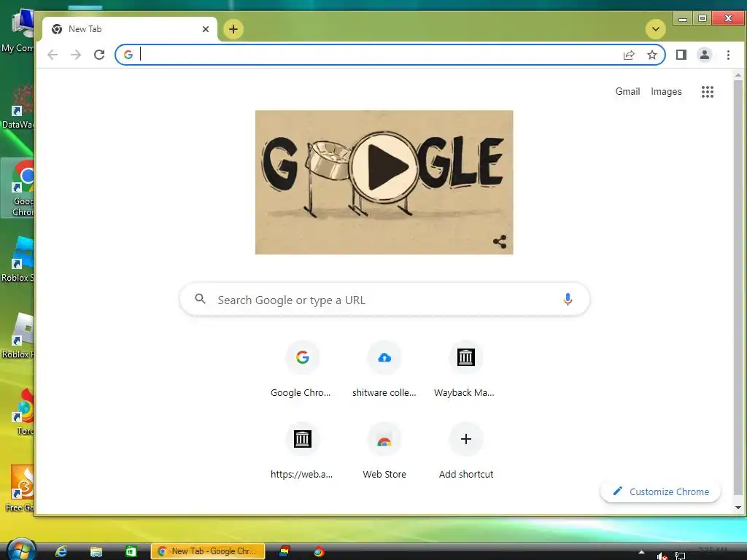Viewport: 747px width, 560px height.
Task: Open the Chrome side panel
Action: 681,55
